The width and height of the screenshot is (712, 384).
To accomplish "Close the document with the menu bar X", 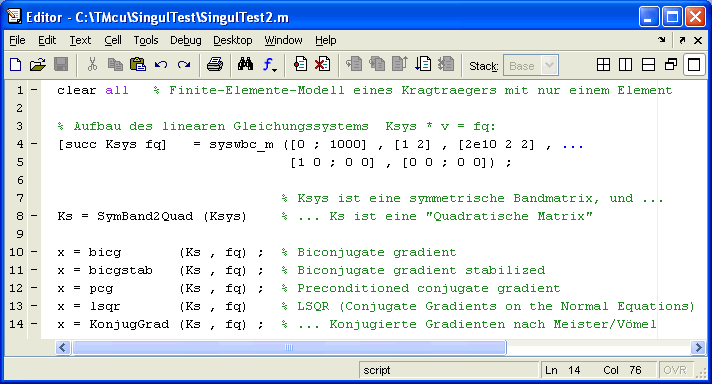I will (698, 40).
